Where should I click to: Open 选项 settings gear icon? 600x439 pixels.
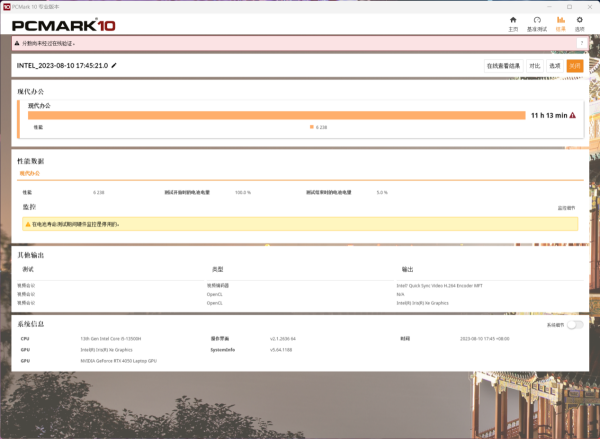[579, 21]
